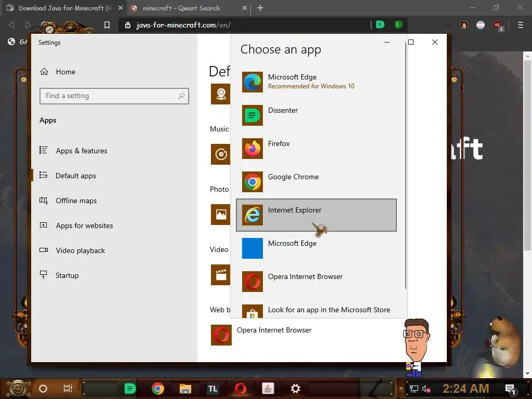Viewport: 532px width, 399px height.
Task: Click the browser back arrow
Action: (11, 25)
